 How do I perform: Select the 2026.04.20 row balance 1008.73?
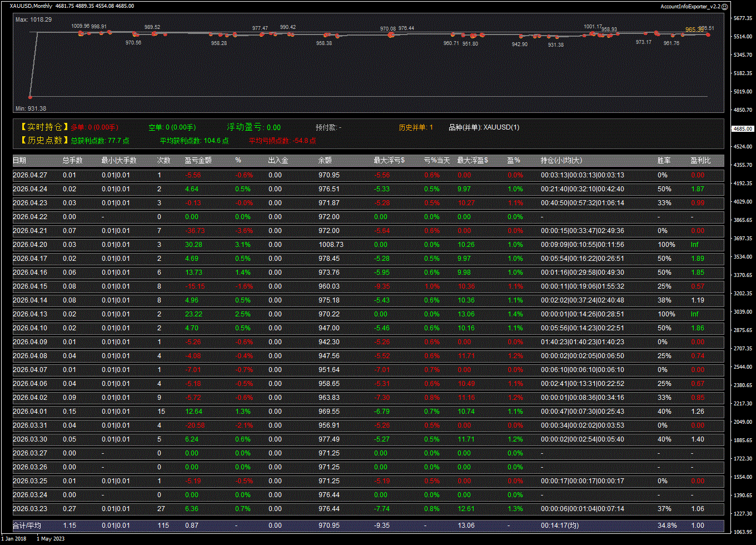click(x=331, y=245)
